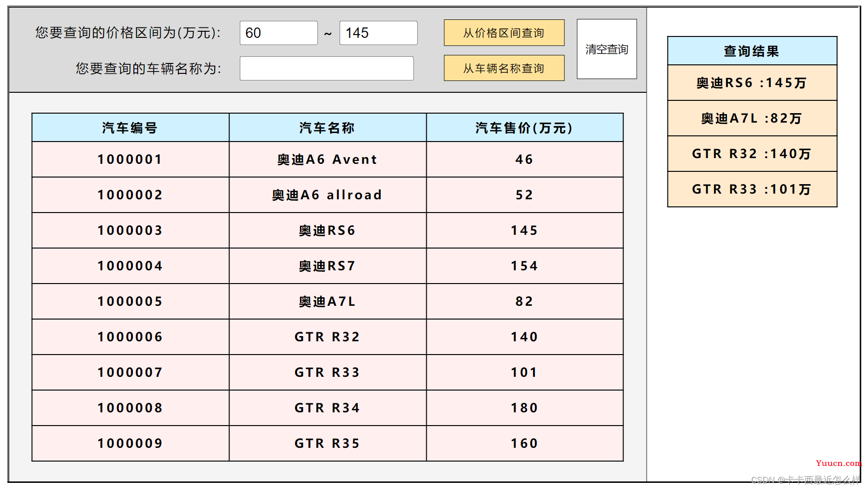Click the maximum price field containing 145

point(378,33)
